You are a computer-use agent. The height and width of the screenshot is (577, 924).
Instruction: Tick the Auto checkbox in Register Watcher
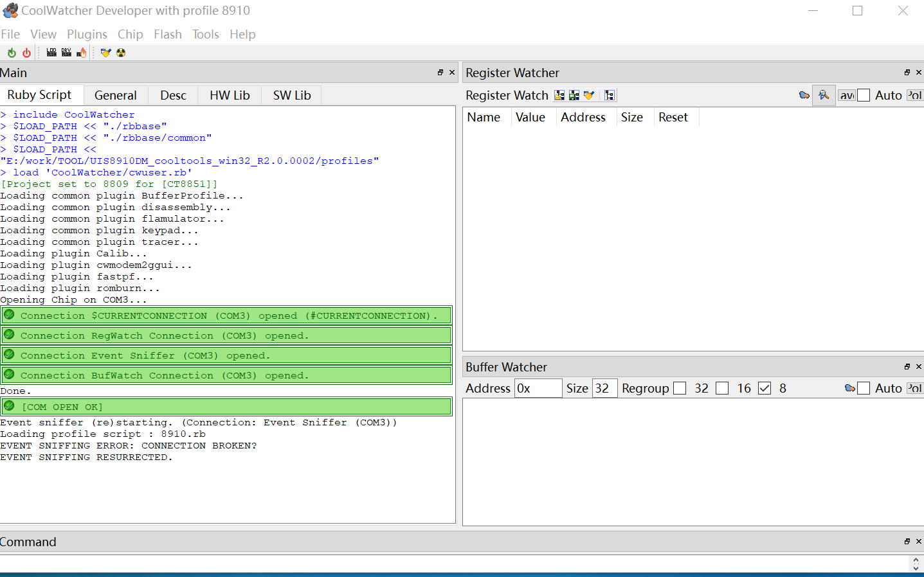[864, 95]
